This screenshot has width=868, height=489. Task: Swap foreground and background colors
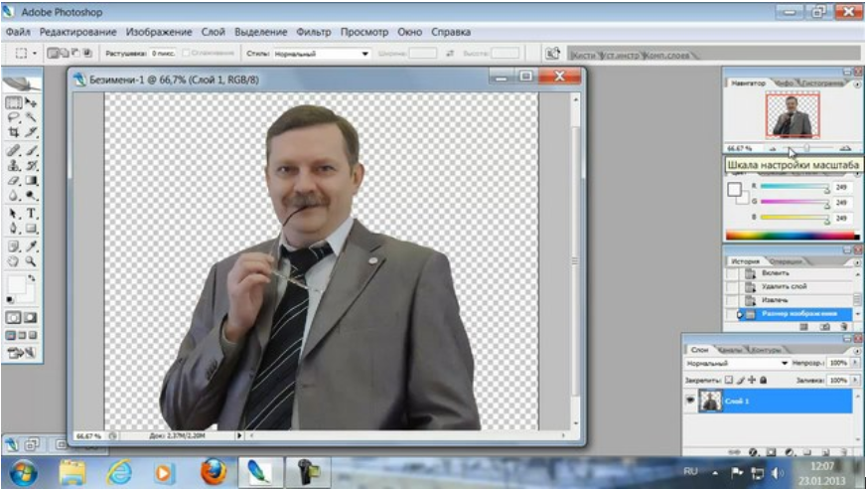tap(32, 278)
